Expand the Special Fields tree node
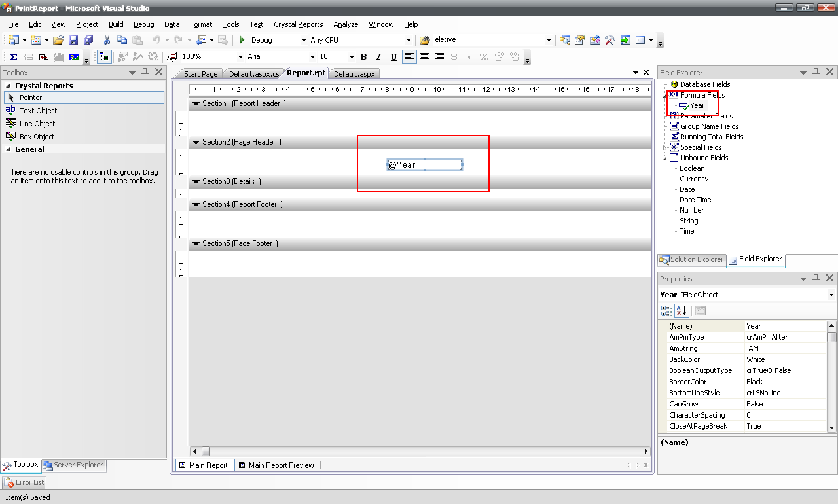 [665, 147]
